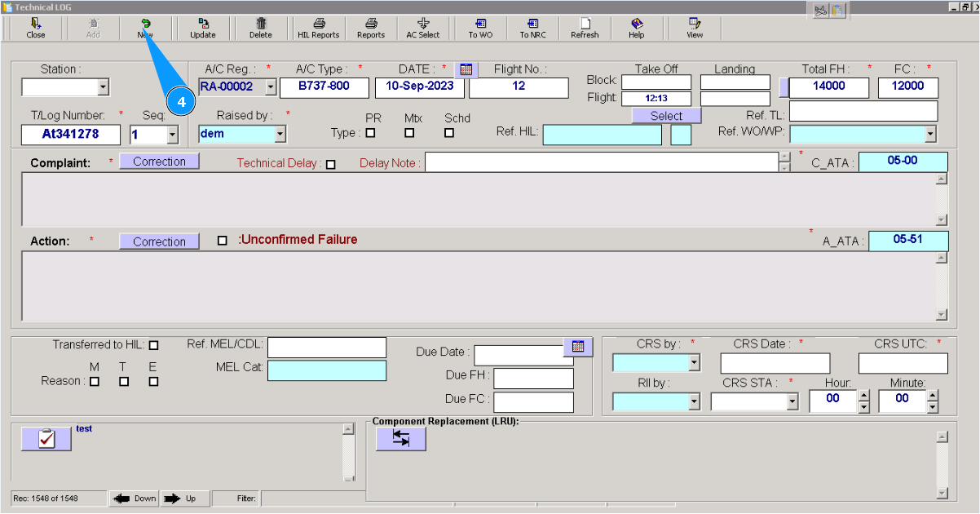The height and width of the screenshot is (514, 980).
Task: Click in the Due FH field
Action: pos(533,379)
